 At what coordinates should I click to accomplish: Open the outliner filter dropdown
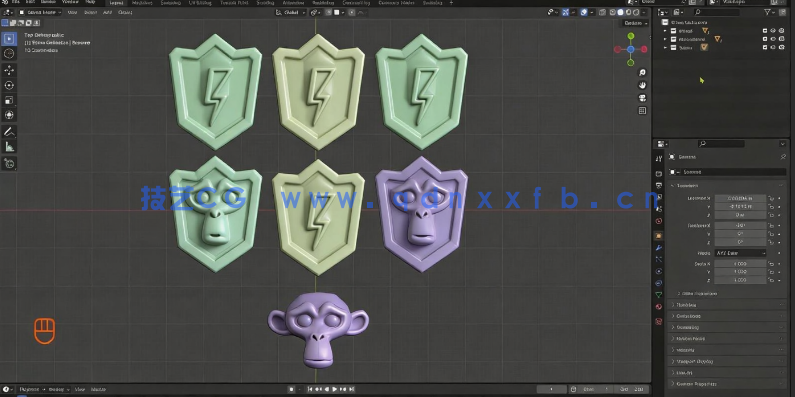tap(769, 12)
